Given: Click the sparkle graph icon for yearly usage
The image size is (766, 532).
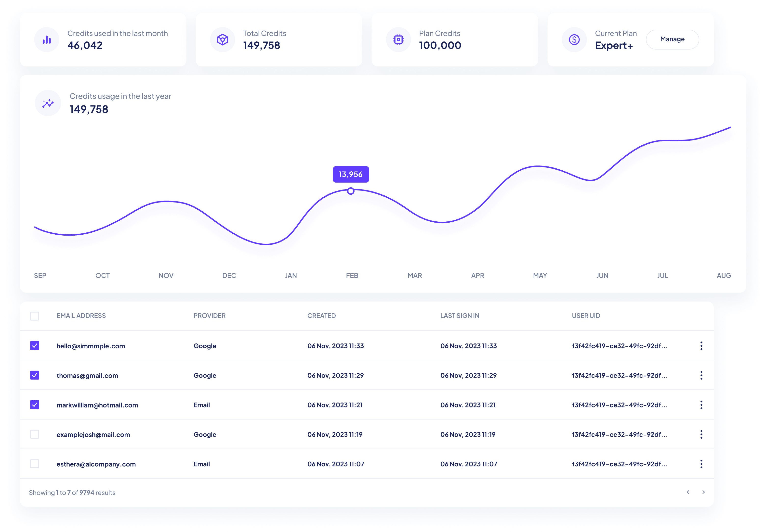Looking at the screenshot, I should pyautogui.click(x=48, y=103).
